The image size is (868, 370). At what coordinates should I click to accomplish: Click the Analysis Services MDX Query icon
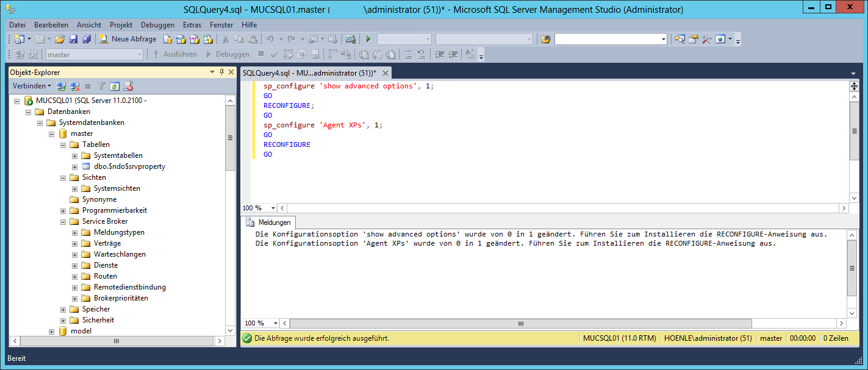[181, 39]
